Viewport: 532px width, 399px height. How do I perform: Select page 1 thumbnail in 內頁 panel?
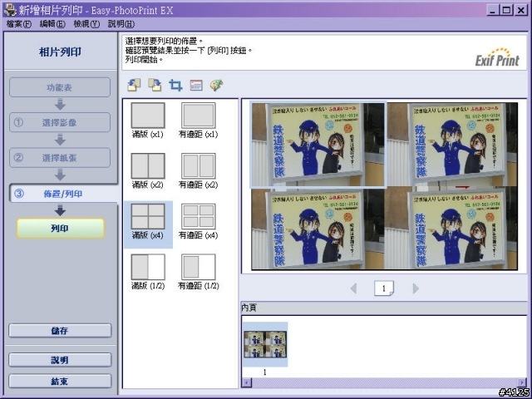tap(265, 344)
